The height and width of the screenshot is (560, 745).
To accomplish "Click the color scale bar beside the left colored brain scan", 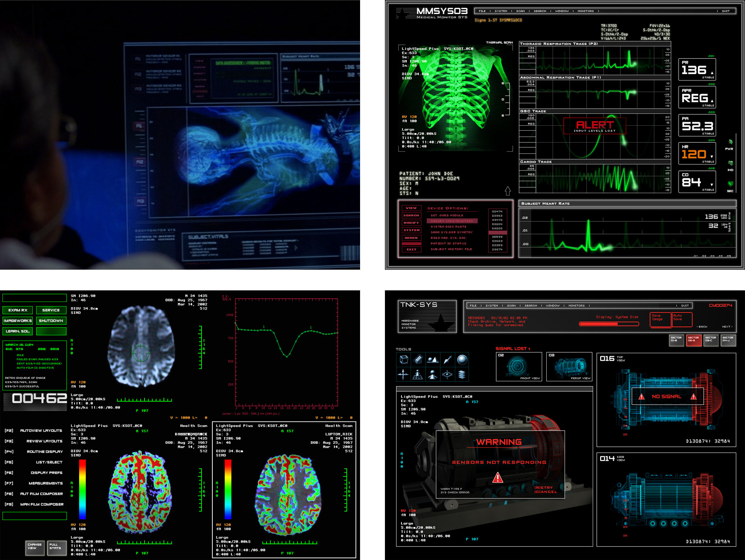I will pos(82,489).
